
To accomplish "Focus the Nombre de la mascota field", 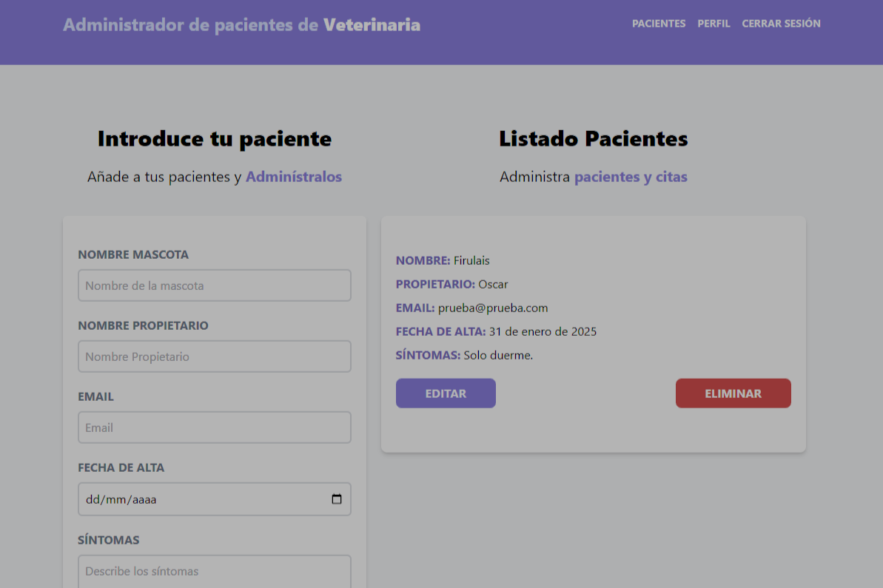I will tap(214, 285).
